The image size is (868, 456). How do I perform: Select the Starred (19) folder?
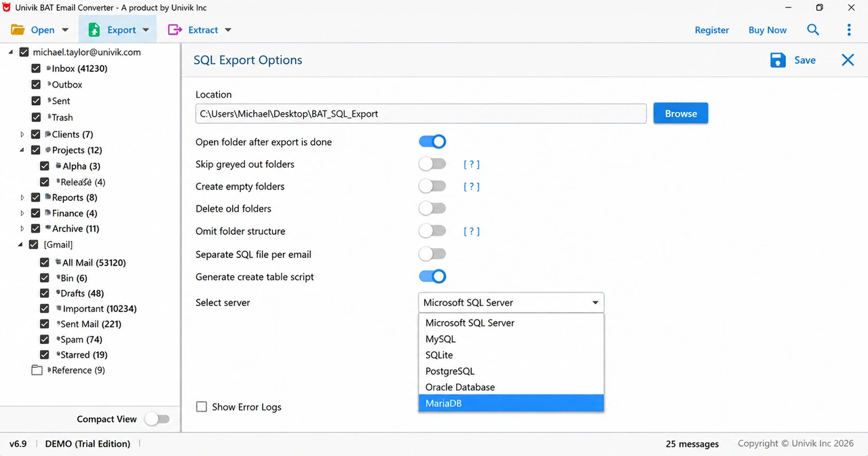tap(84, 355)
